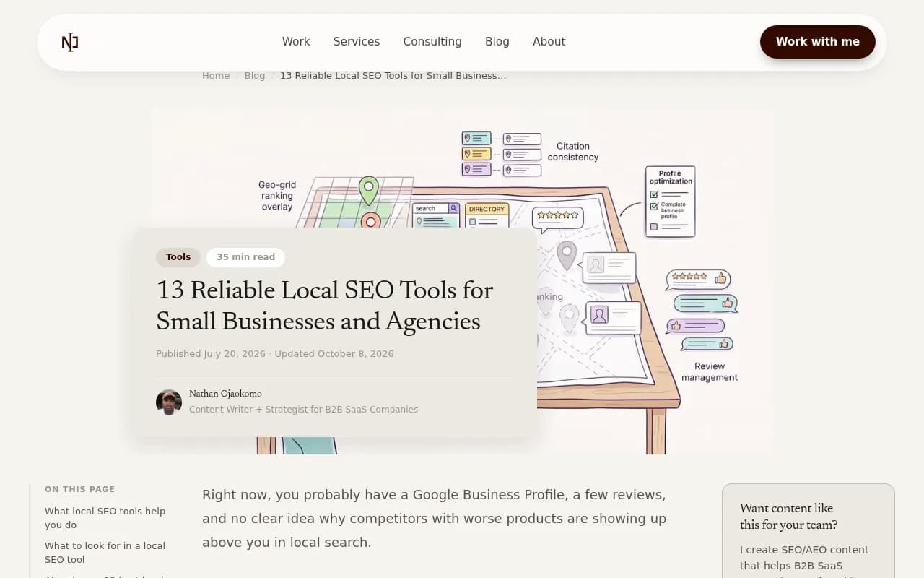Jump to What local SEO tools help you do
The height and width of the screenshot is (578, 924).
[x=105, y=518]
